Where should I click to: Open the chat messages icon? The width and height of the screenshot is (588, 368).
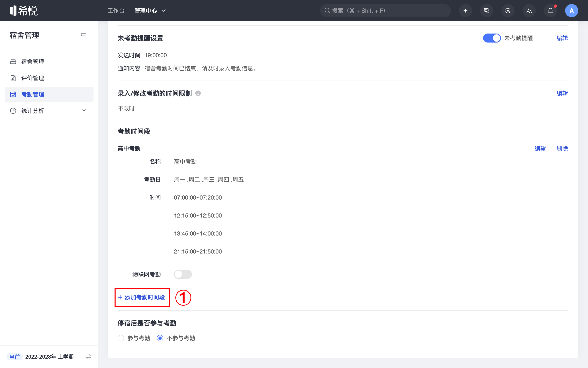(x=487, y=11)
